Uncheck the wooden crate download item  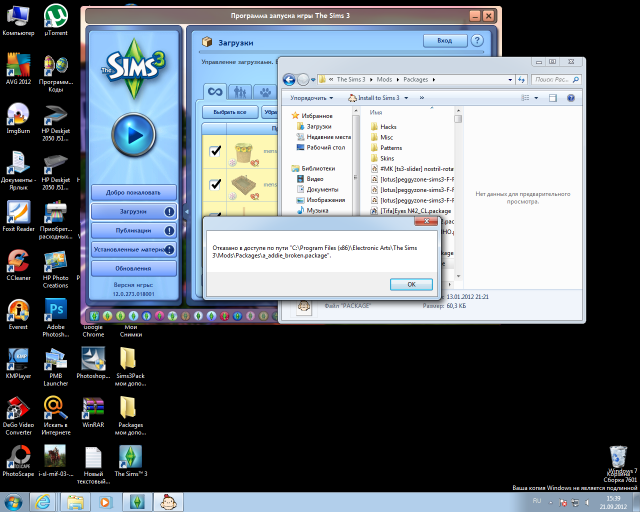[x=215, y=185]
